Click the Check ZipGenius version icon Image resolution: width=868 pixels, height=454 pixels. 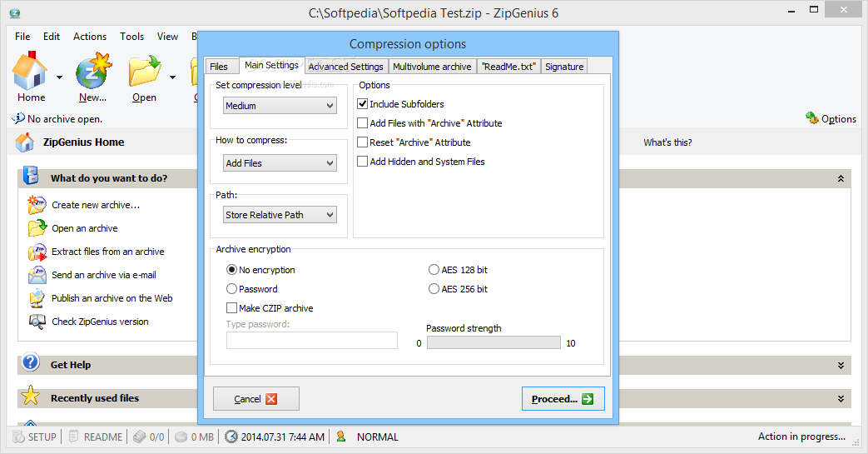click(x=37, y=322)
